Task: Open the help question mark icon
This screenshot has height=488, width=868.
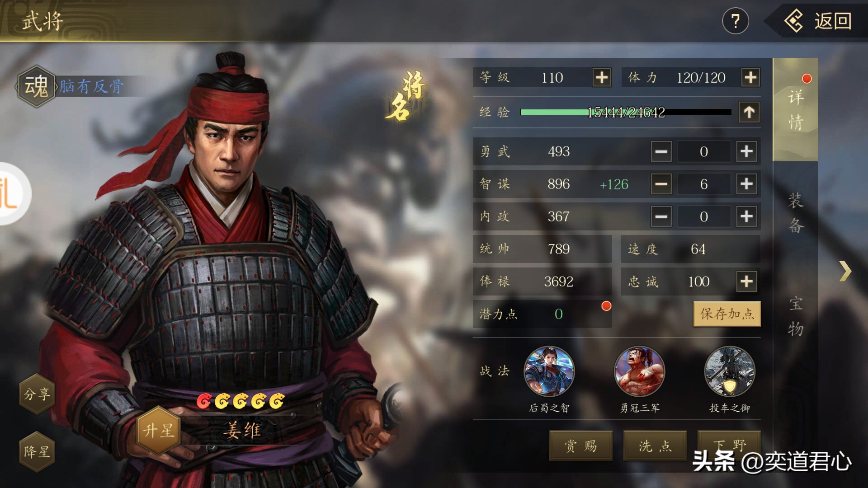Action: [735, 21]
